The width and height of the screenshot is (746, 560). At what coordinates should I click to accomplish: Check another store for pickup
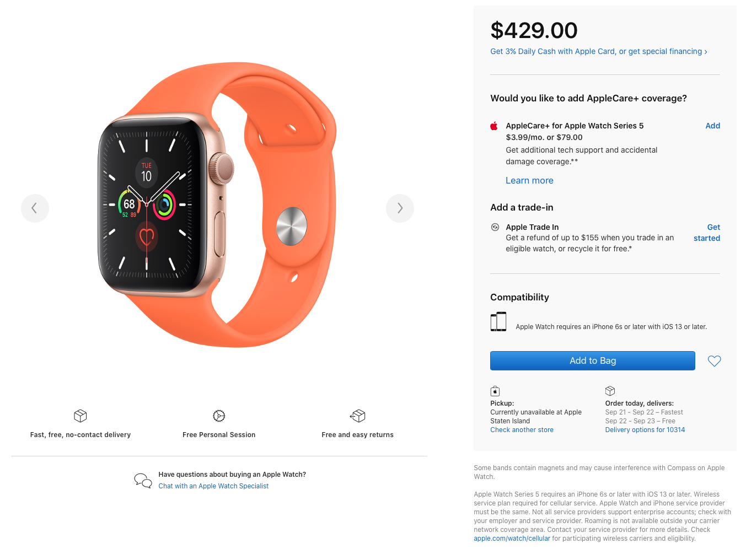522,430
